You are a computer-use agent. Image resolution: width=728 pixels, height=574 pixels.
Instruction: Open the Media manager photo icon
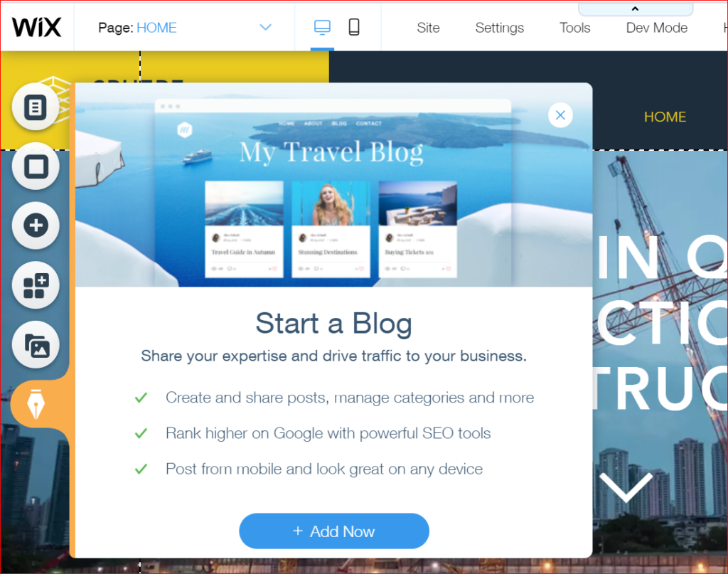click(x=36, y=344)
